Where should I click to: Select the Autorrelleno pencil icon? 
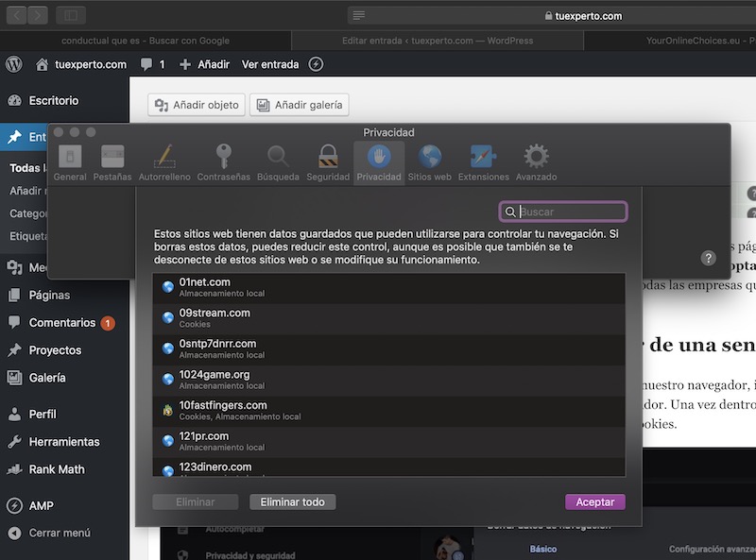(164, 161)
